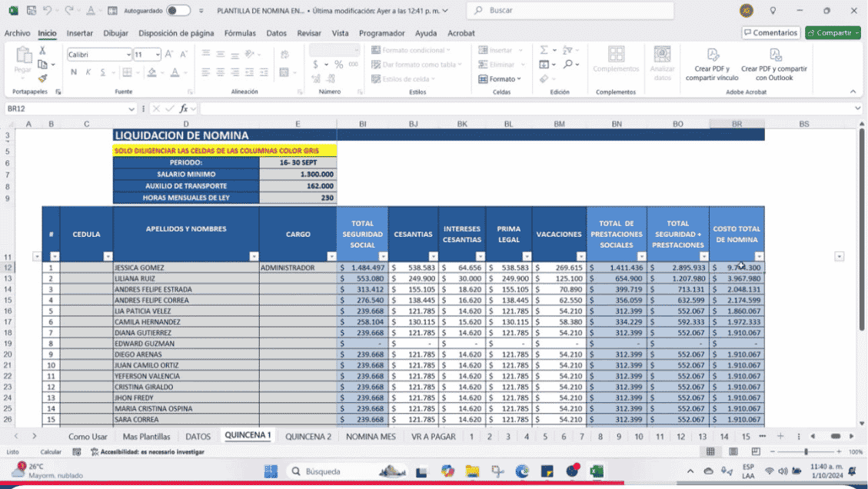868x489 pixels.
Task: Open filter dropdown for CEDULA column
Action: click(108, 256)
